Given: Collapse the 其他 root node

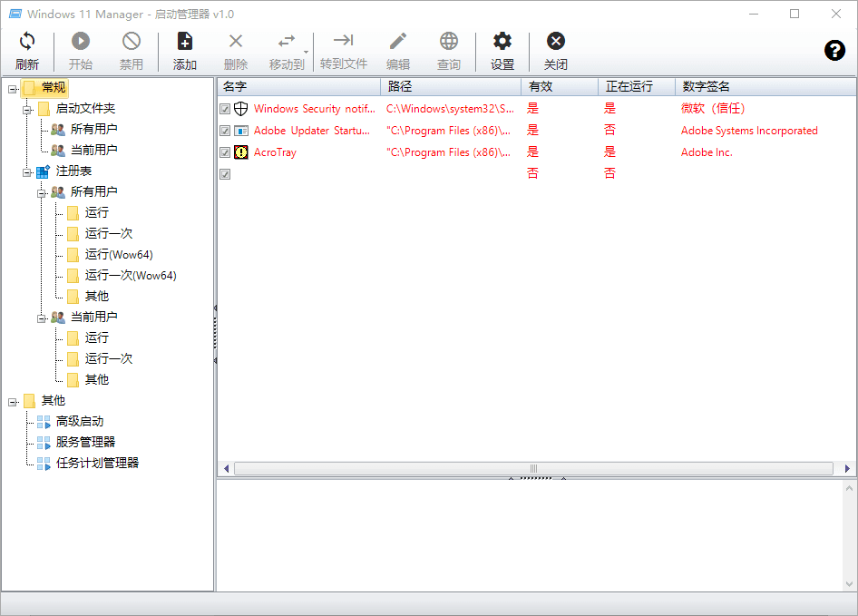Looking at the screenshot, I should coord(13,402).
